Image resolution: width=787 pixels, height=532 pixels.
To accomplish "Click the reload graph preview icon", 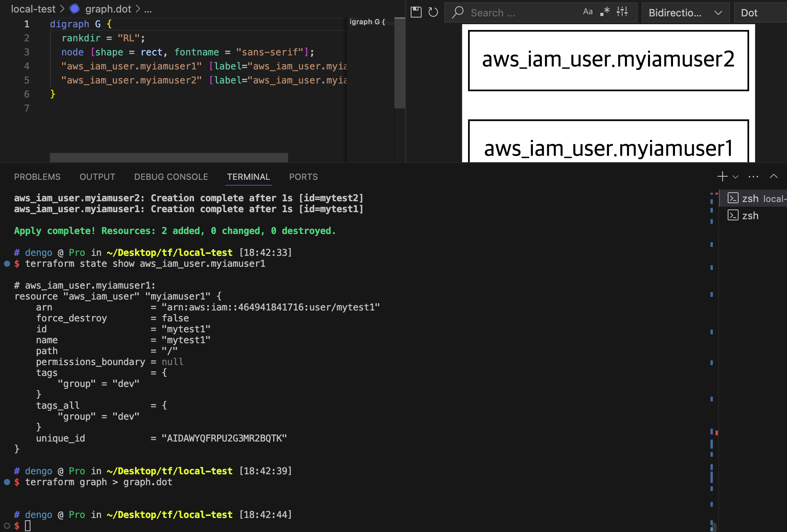I will [433, 12].
